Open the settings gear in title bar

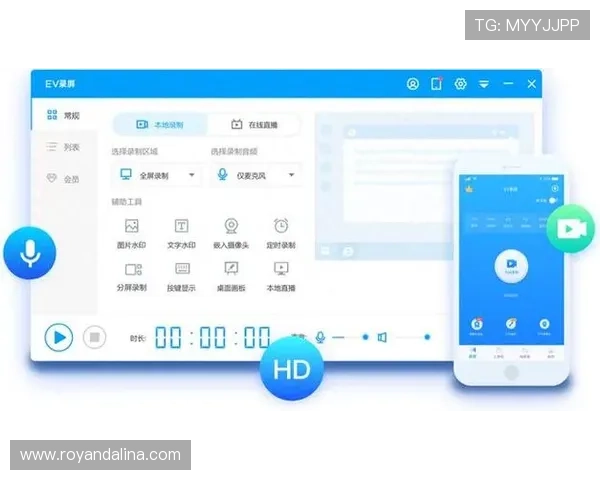pyautogui.click(x=460, y=84)
